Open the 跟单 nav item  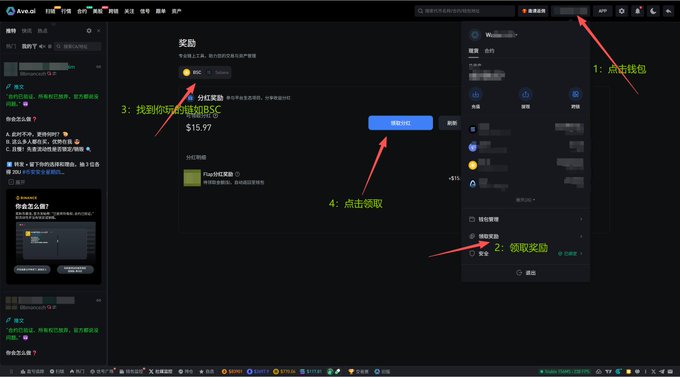tap(160, 11)
